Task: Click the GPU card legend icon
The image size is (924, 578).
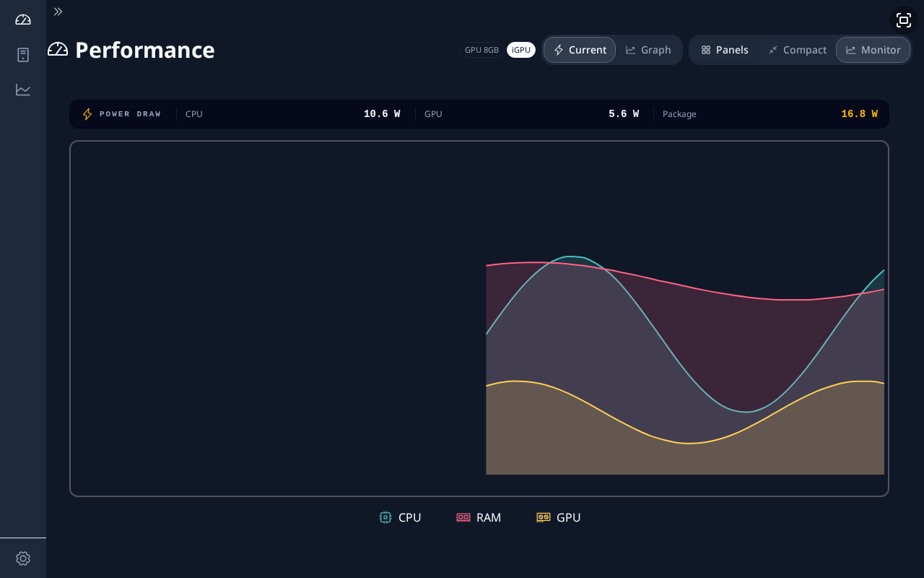Action: (544, 517)
